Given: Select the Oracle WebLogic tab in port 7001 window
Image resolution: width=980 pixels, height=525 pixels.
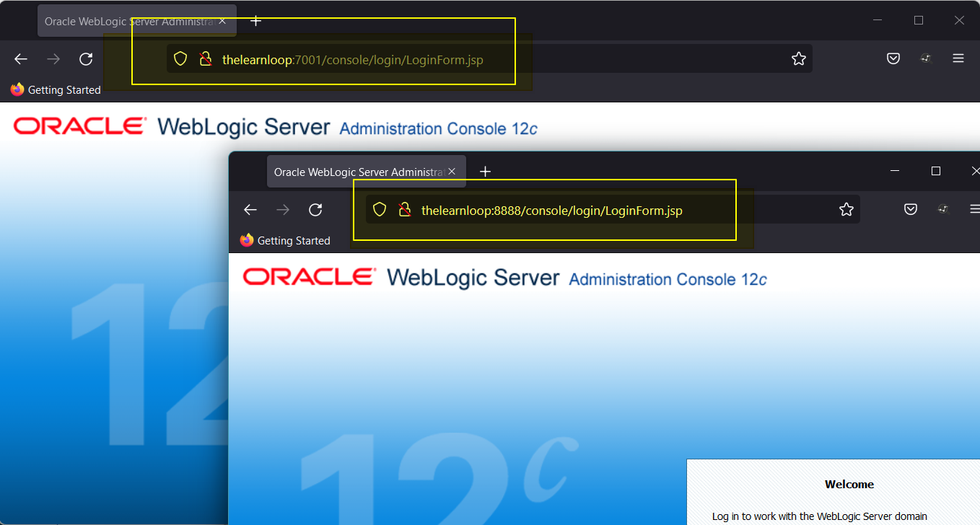Looking at the screenshot, I should coord(137,21).
